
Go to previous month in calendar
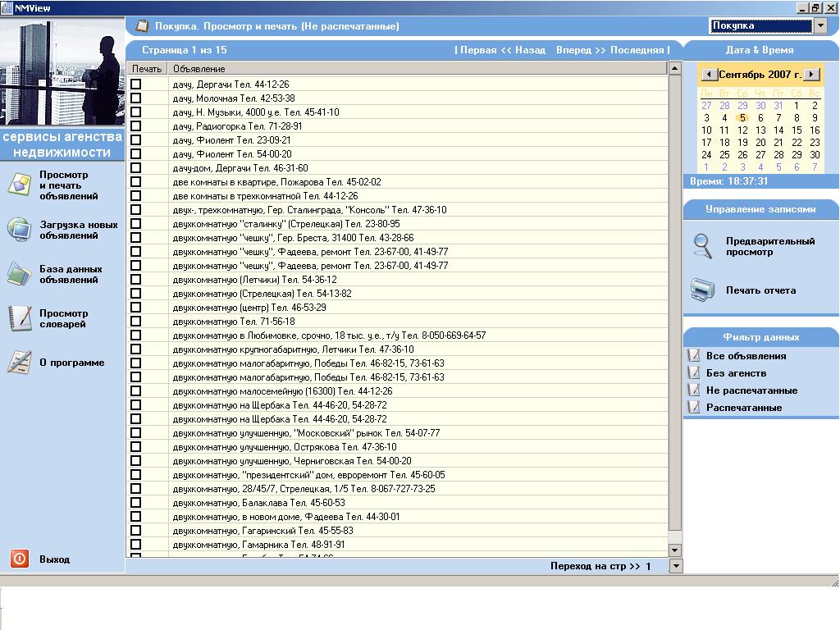pos(709,75)
